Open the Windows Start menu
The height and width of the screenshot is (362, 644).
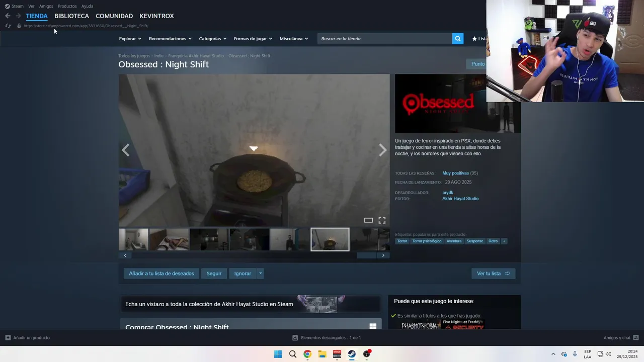[x=278, y=354]
